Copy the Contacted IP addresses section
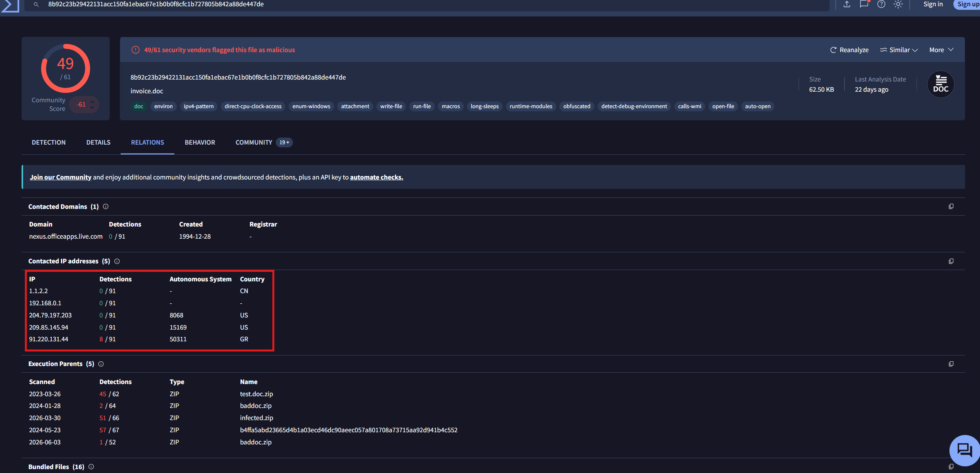980x473 pixels. (x=951, y=261)
